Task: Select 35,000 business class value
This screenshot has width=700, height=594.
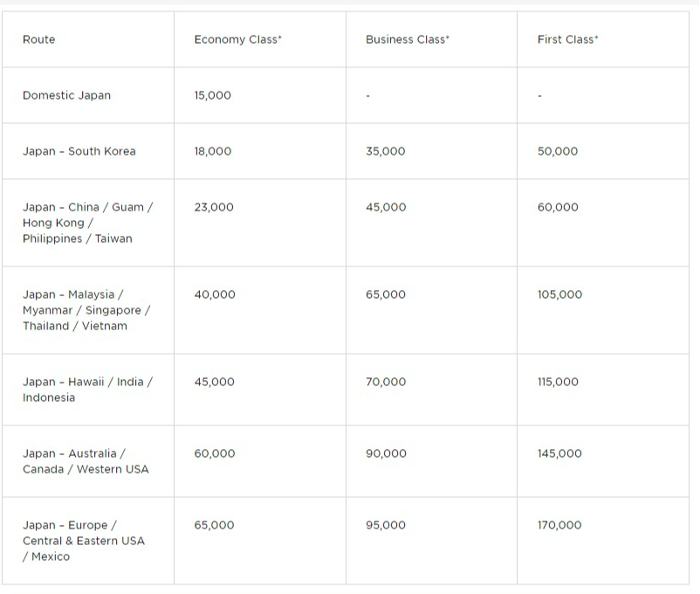Action: point(385,151)
